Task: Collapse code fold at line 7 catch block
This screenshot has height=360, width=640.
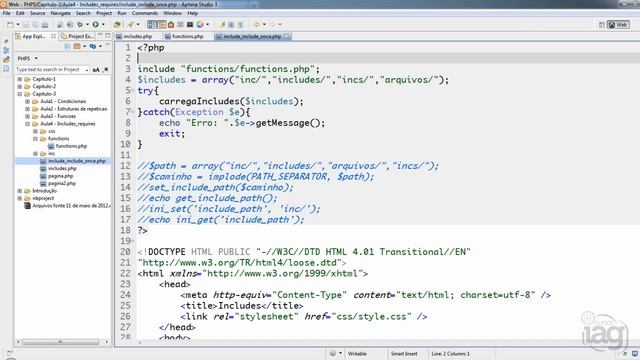Action: (133, 112)
